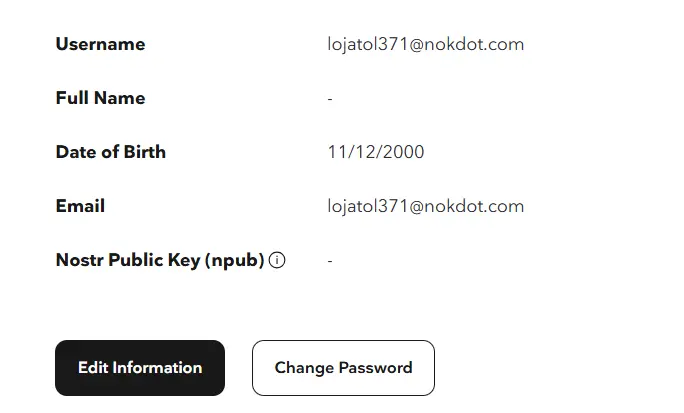
Task: Select the Nostr Public Key (npub) label
Action: 160,260
